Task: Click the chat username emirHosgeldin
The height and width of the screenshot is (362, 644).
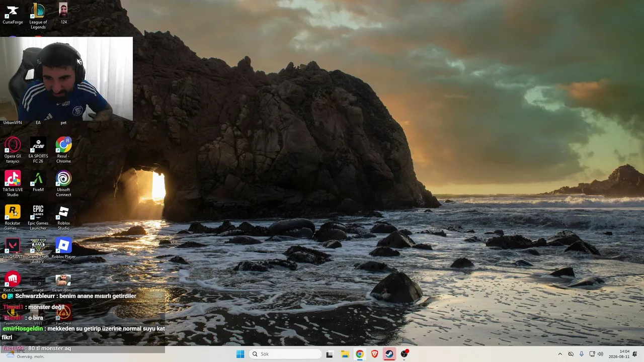Action: click(x=23, y=329)
